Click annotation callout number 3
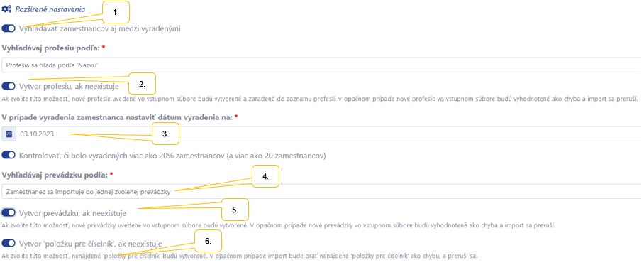Viewport: 644px width, 265px height. (x=166, y=134)
